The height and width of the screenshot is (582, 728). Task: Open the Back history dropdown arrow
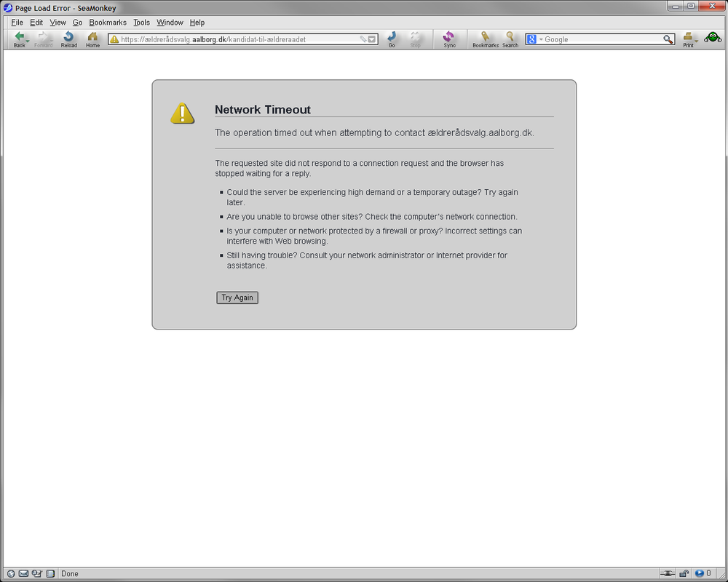tap(28, 41)
